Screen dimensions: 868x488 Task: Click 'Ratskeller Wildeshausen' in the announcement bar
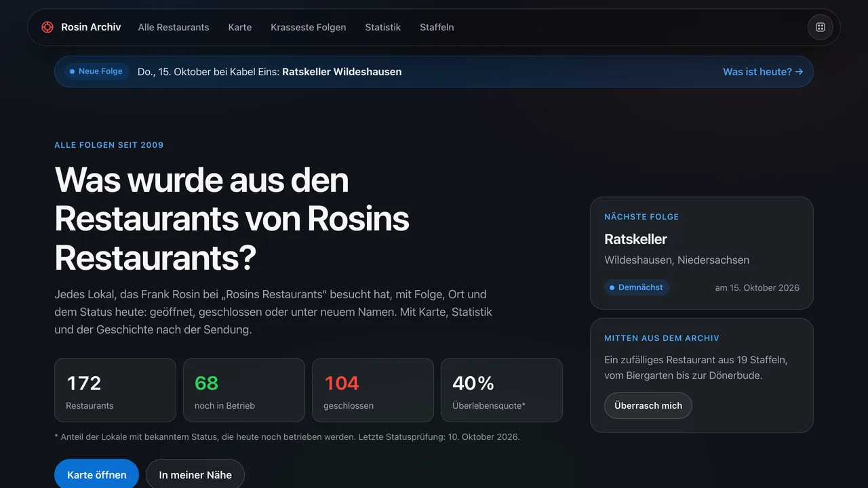coord(342,72)
